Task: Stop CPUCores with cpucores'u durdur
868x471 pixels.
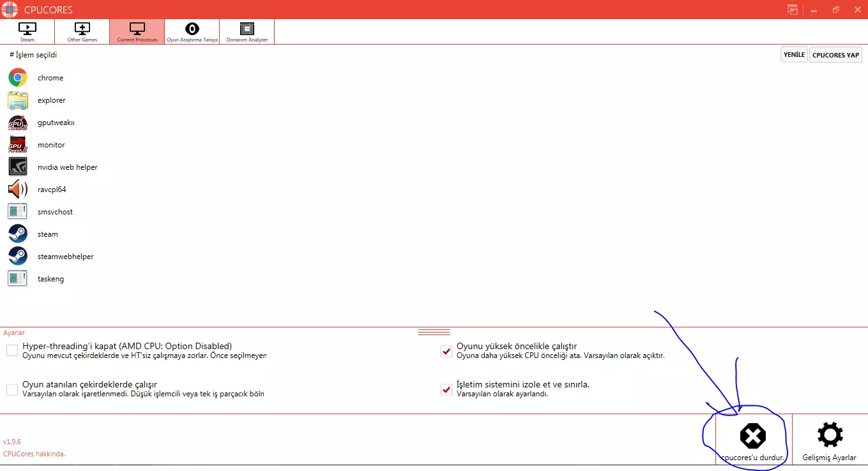Action: point(753,439)
